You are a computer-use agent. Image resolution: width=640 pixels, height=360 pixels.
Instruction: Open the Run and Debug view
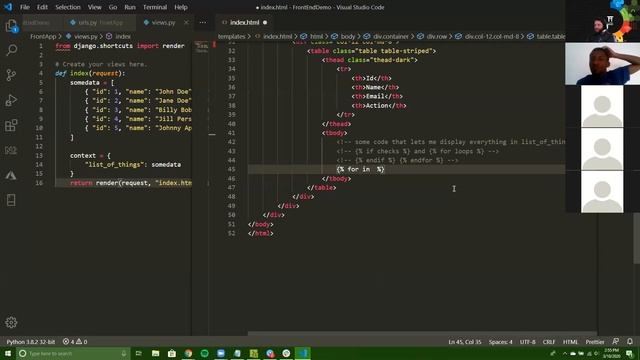coord(11,100)
